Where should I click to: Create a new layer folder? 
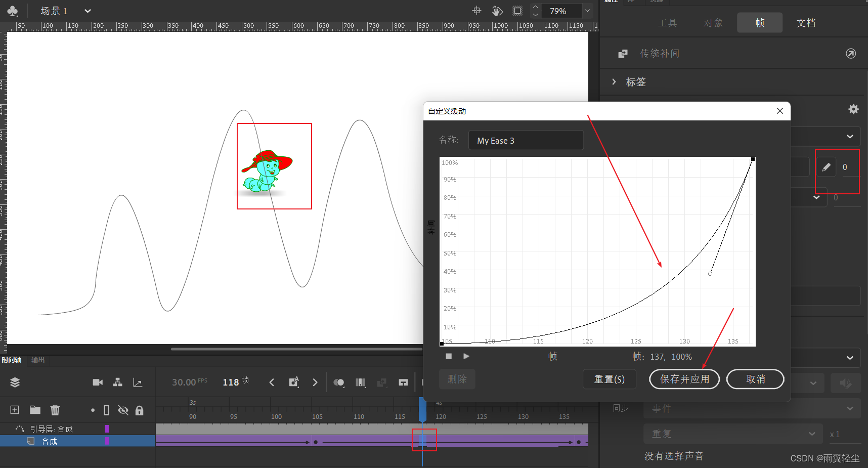point(35,410)
